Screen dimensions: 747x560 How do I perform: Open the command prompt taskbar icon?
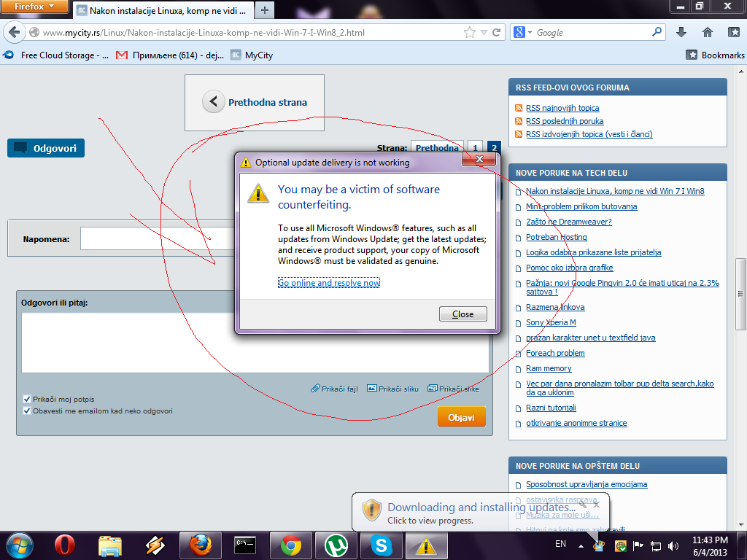click(x=245, y=545)
